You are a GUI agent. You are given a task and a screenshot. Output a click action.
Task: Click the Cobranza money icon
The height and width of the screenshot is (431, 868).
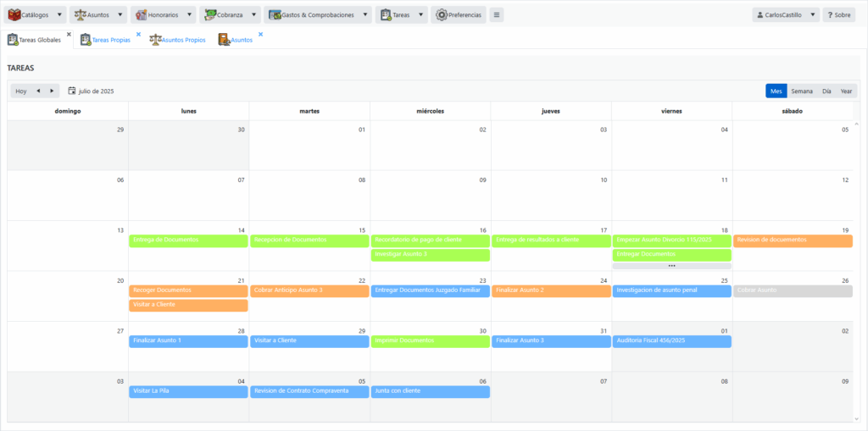211,15
